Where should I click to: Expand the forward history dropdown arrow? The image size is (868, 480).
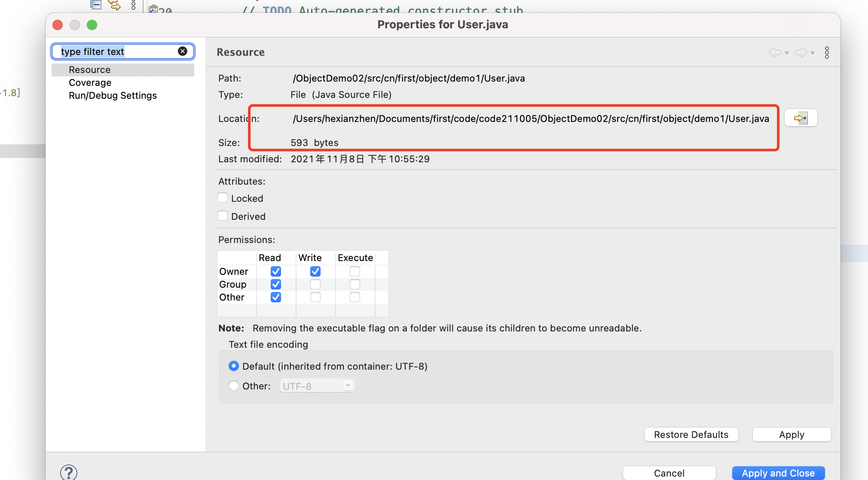(x=813, y=53)
